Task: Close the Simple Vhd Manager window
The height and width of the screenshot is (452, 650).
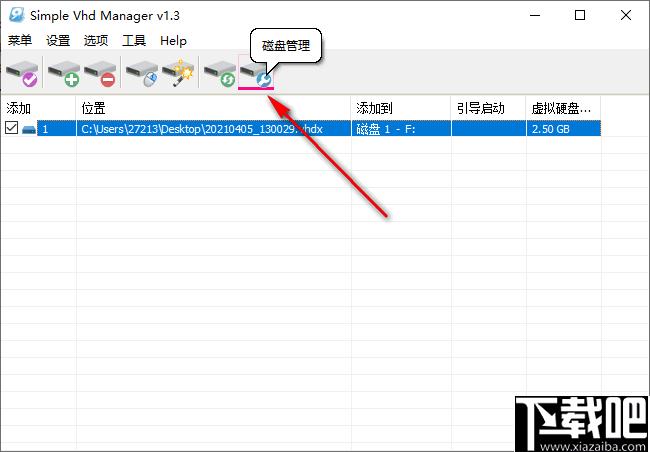Action: 626,16
